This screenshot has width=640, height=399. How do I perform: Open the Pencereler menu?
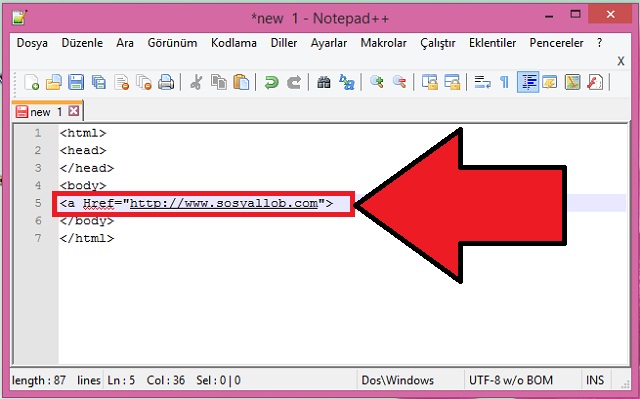556,43
